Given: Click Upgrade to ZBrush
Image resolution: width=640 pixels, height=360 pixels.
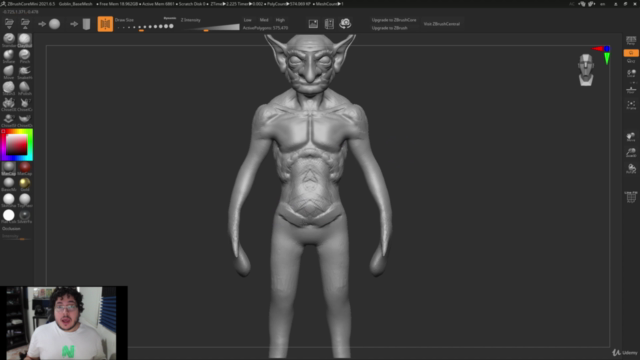Looking at the screenshot, I should pos(389,28).
